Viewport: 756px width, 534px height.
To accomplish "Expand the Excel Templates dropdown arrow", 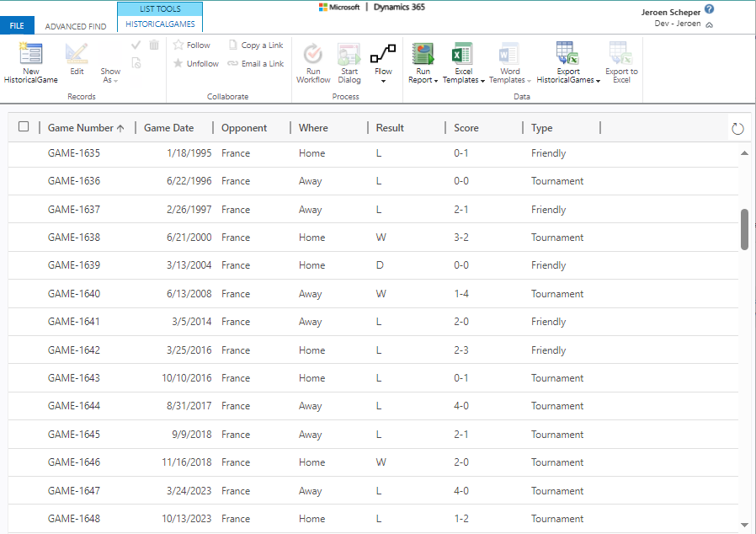I will click(482, 81).
